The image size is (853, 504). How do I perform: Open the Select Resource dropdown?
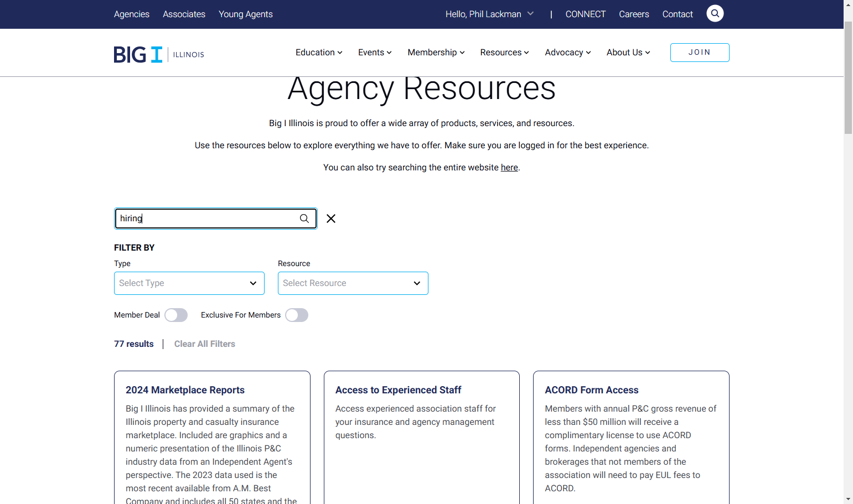(353, 283)
